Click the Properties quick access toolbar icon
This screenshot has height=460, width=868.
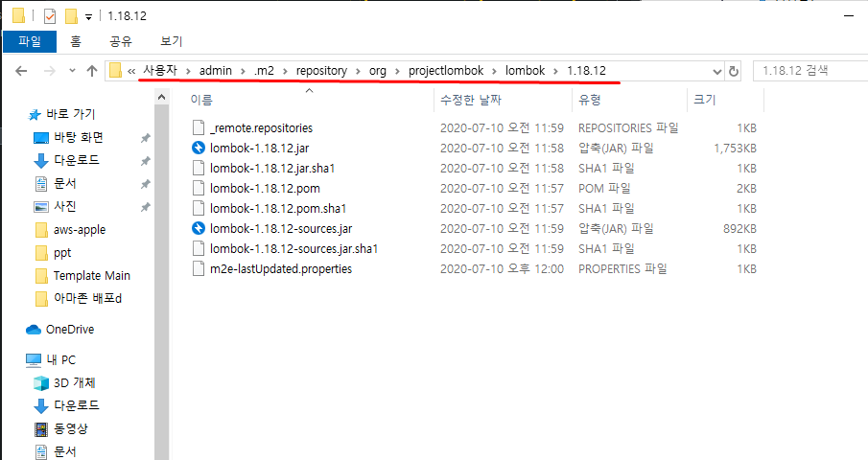50,16
